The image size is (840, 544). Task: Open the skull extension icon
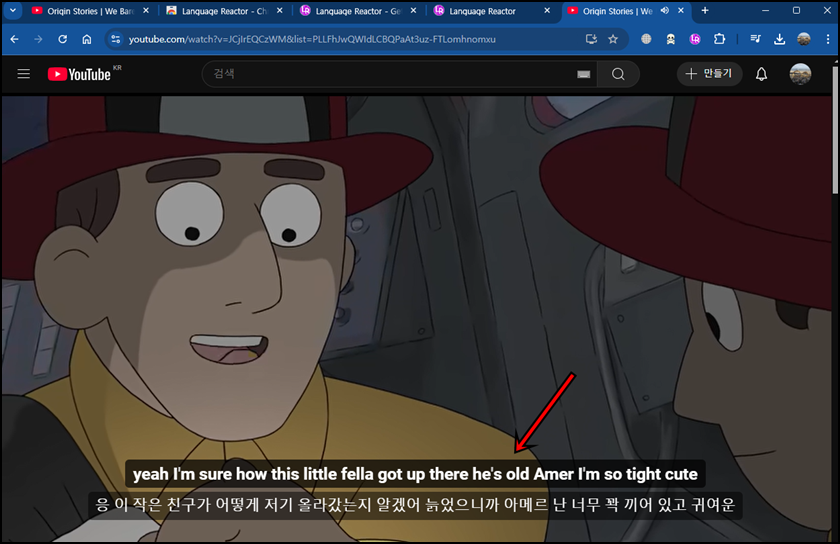click(x=671, y=39)
